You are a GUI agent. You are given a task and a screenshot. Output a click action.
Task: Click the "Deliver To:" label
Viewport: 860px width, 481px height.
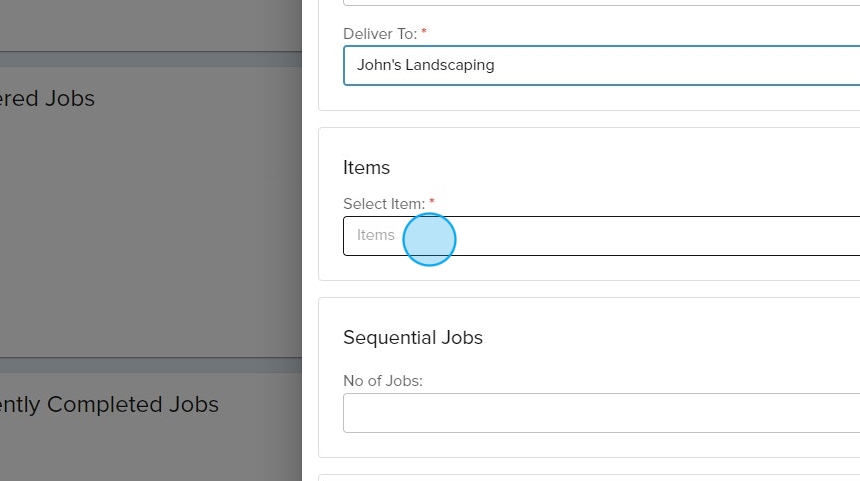(380, 33)
